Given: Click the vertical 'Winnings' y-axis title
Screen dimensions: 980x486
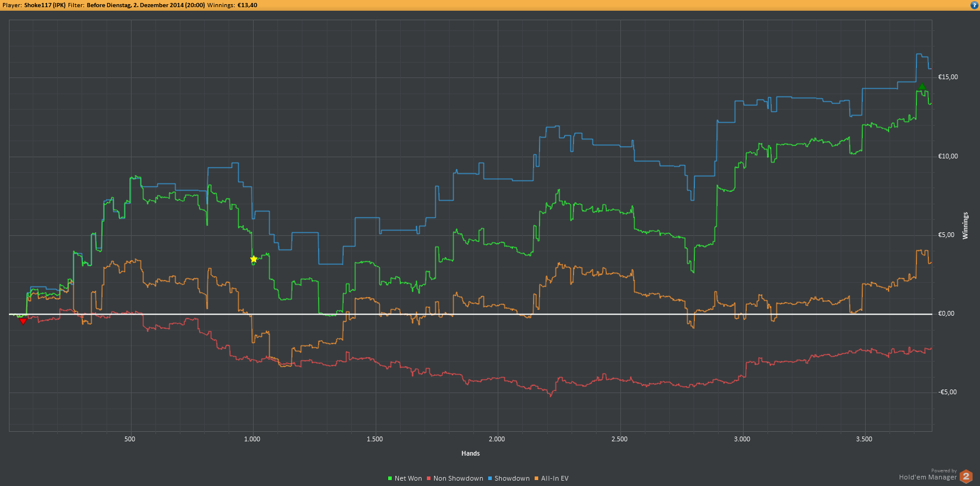Looking at the screenshot, I should point(965,226).
